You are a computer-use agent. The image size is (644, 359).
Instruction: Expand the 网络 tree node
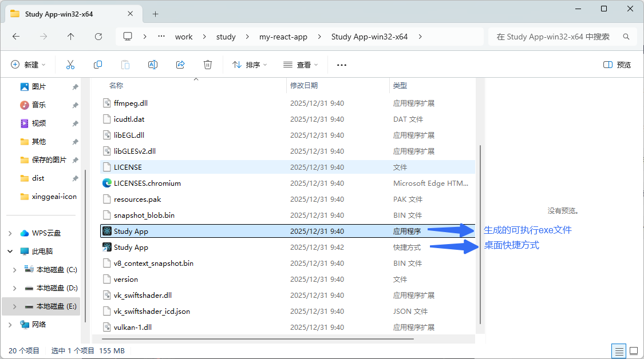[10, 325]
